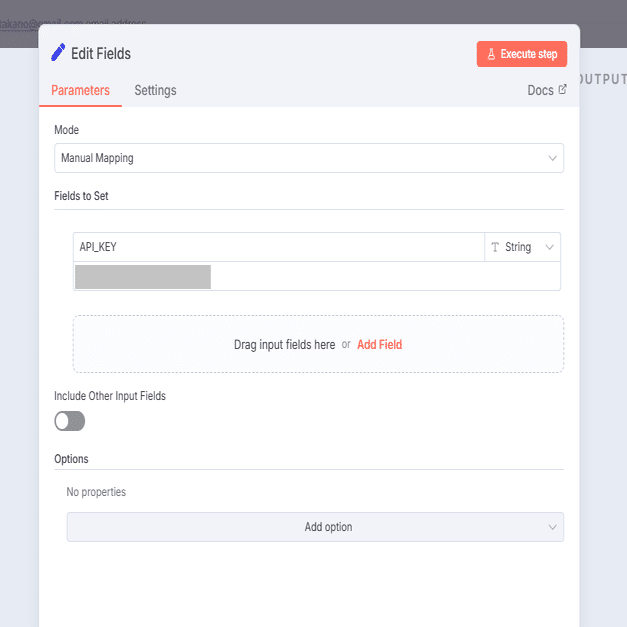Viewport: 627px width, 627px height.
Task: Click the email address text behind the dialog
Action: pyautogui.click(x=75, y=21)
